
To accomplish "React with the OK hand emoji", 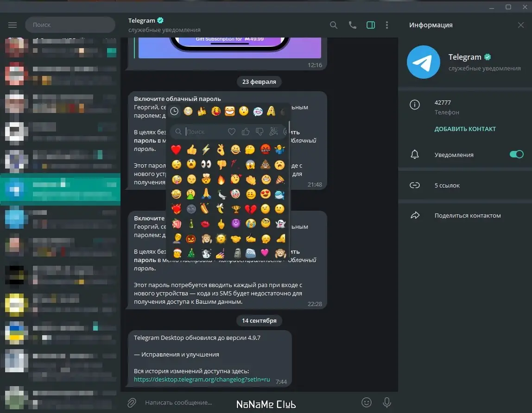I will [x=221, y=150].
